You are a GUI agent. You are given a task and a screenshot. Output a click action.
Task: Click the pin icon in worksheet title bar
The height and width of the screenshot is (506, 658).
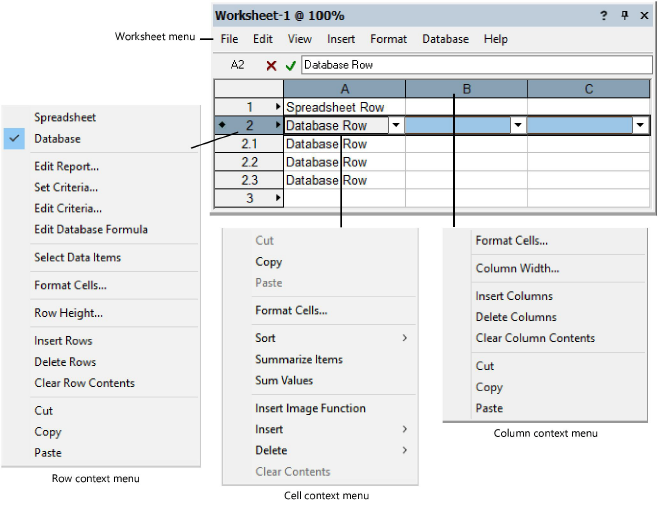tap(625, 16)
